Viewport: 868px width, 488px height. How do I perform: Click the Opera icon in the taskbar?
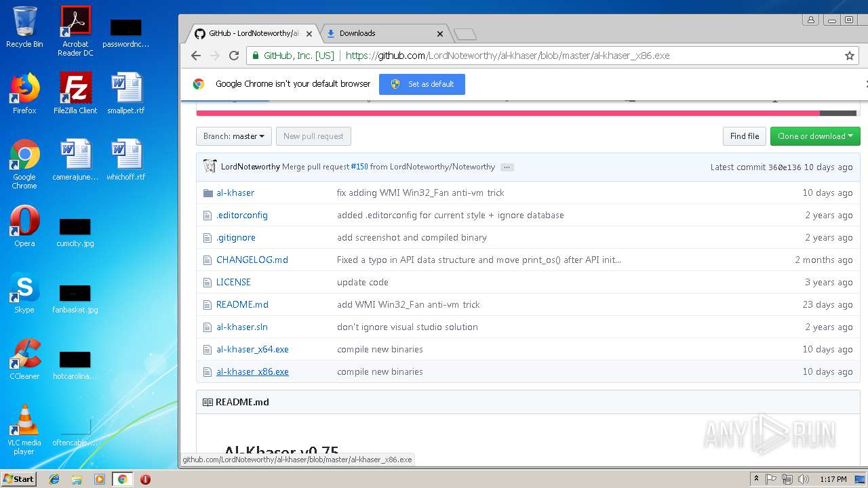coord(145,479)
